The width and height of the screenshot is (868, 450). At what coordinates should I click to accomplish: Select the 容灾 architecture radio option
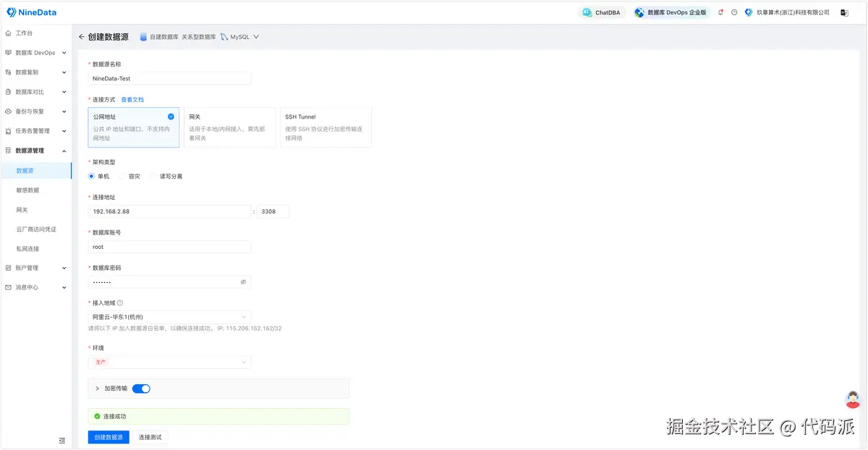(130, 177)
